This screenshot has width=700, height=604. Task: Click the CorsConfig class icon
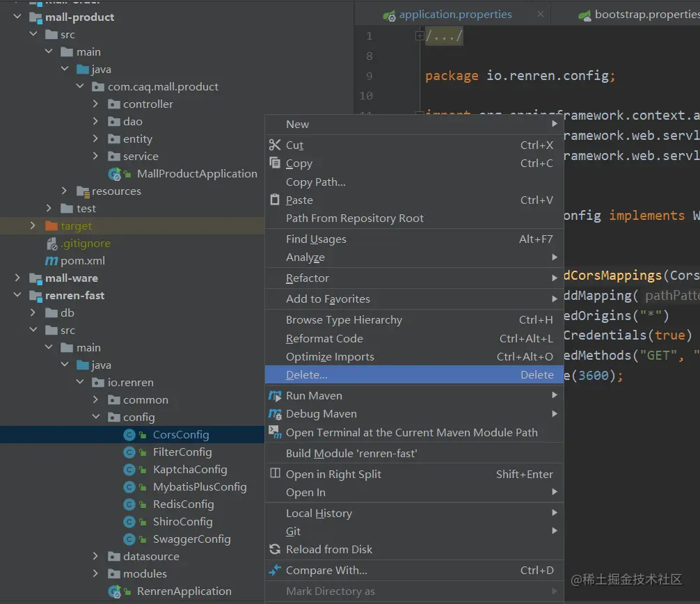click(129, 435)
